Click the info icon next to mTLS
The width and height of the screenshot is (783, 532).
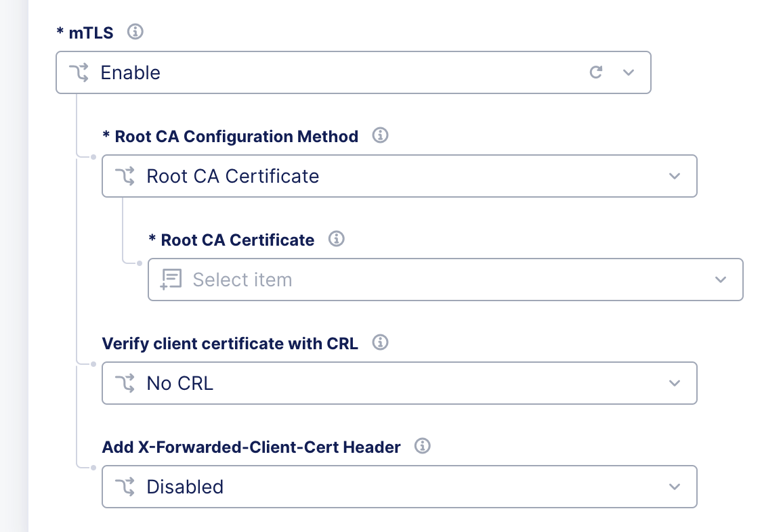click(x=135, y=32)
